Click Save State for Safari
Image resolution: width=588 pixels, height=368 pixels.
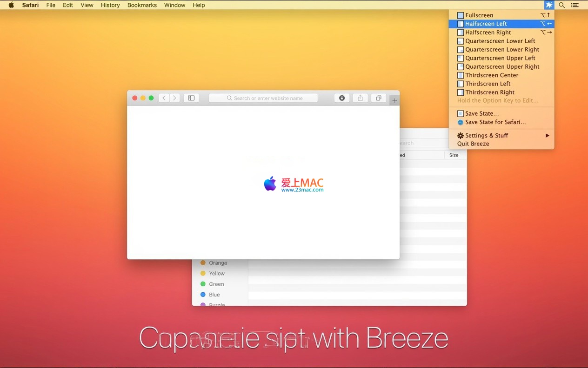point(495,122)
